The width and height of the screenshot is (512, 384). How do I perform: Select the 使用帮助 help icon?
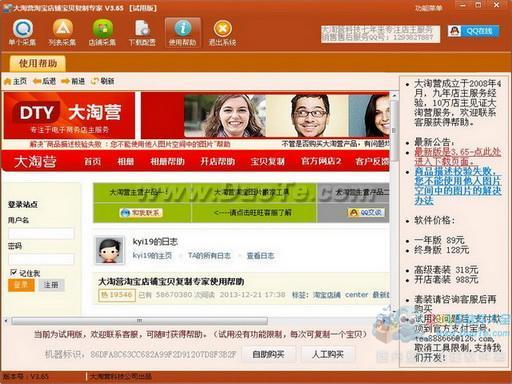(x=183, y=32)
